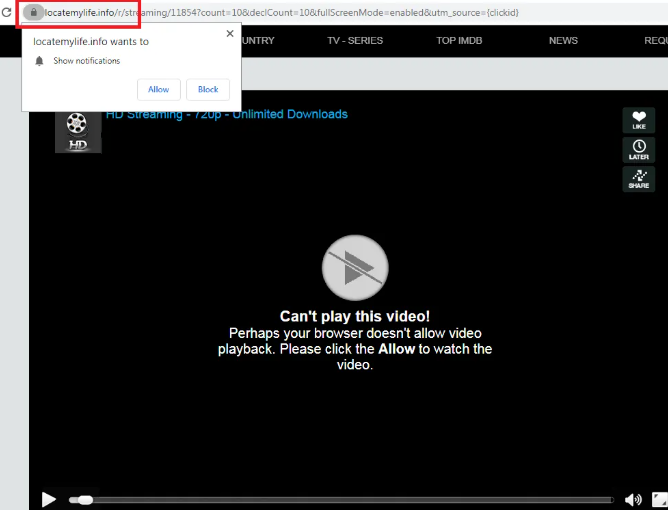This screenshot has height=510, width=668.
Task: Start playback with the bottom play button
Action: (x=48, y=499)
